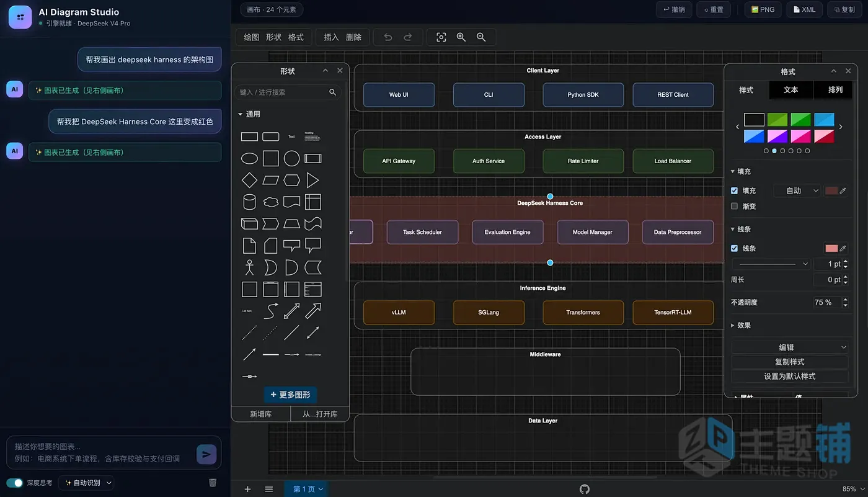Open the fill color eyedropper picker

pos(843,191)
